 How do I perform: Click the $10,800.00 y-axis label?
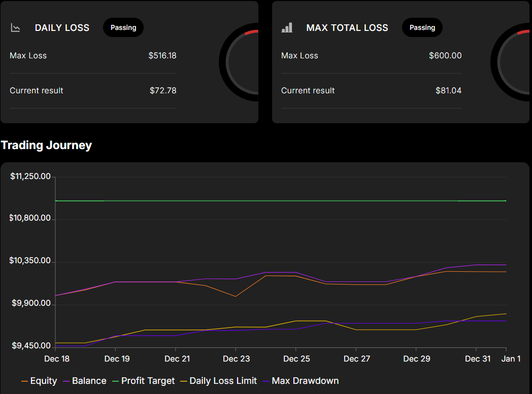pyautogui.click(x=30, y=218)
